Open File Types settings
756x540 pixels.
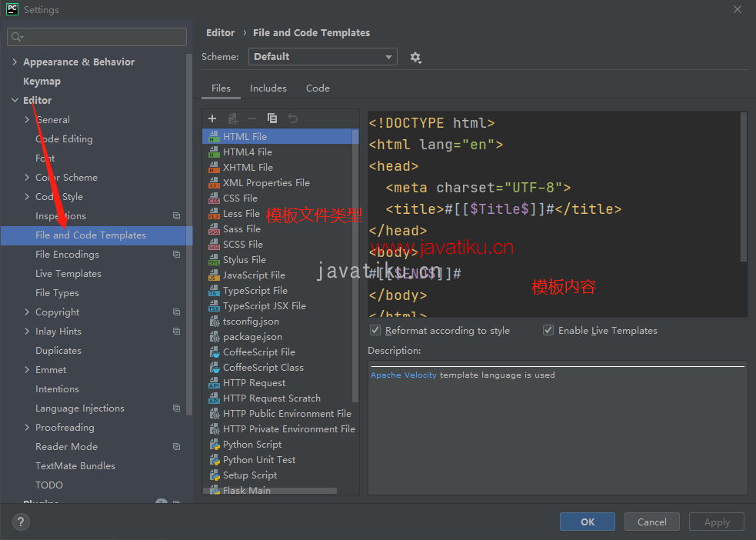coord(57,293)
